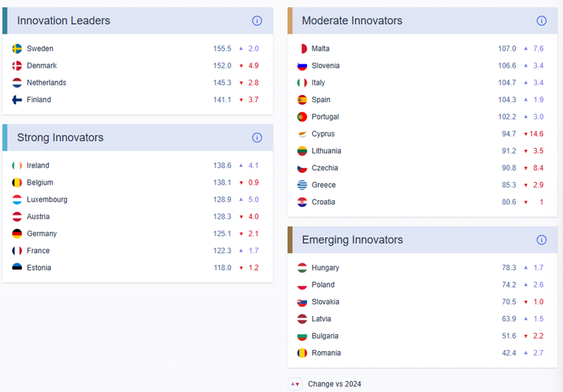The width and height of the screenshot is (563, 392).
Task: Click Cyprus change value 14.6
Action: tap(536, 134)
